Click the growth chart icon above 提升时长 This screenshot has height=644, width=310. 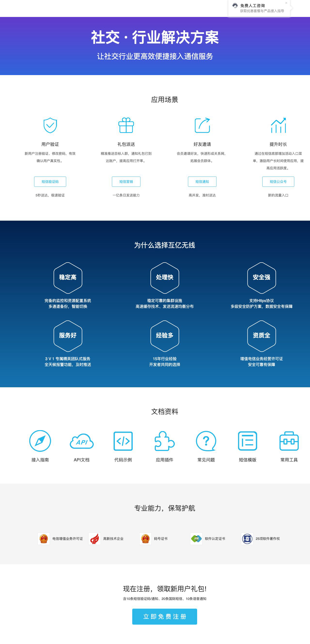pyautogui.click(x=278, y=125)
